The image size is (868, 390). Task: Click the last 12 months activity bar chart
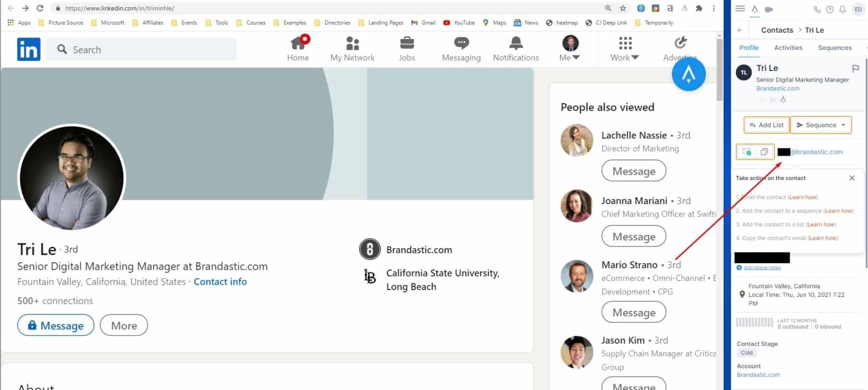pos(755,323)
